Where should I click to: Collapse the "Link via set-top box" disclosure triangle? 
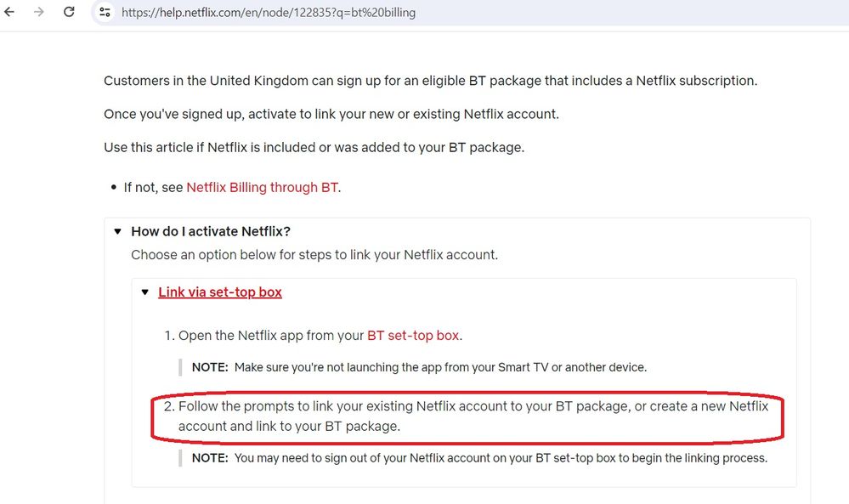click(144, 292)
